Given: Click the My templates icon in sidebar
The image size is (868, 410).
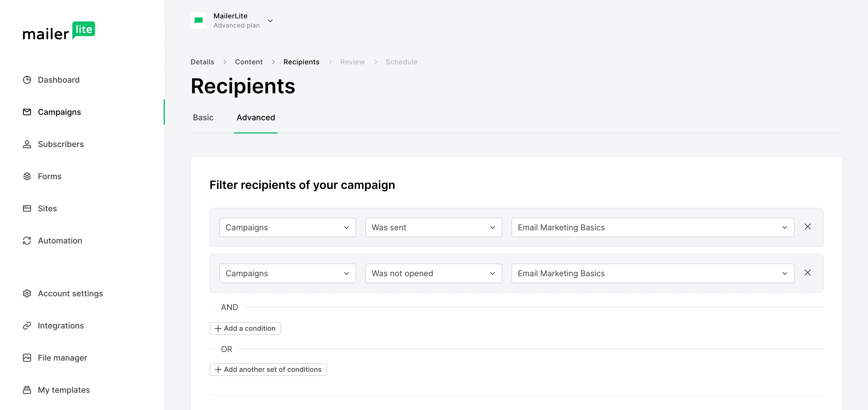Looking at the screenshot, I should [27, 390].
